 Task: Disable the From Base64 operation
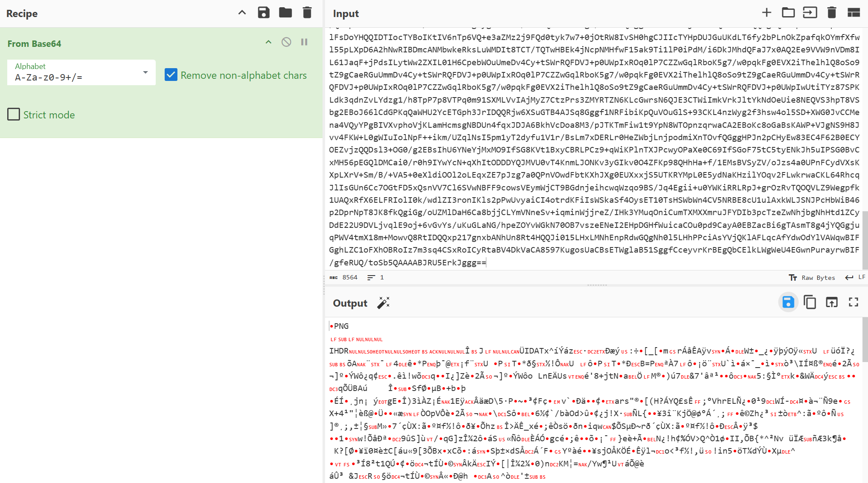click(286, 42)
